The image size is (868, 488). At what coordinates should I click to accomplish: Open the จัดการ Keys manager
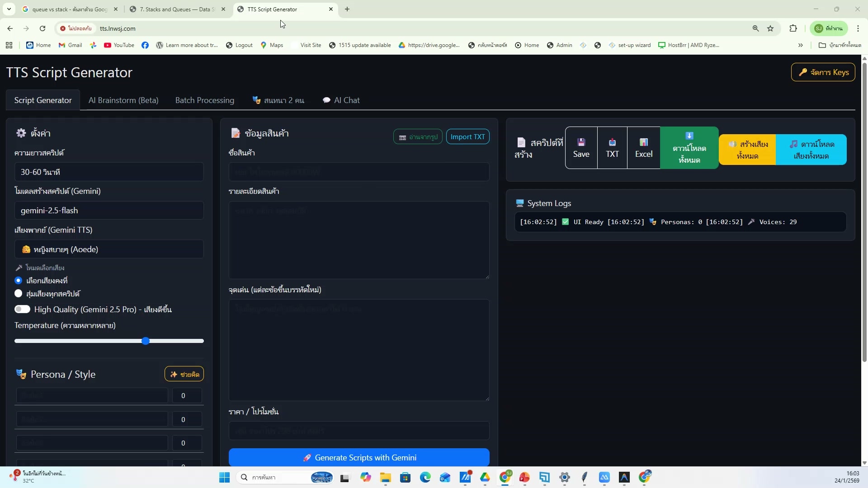pyautogui.click(x=823, y=72)
